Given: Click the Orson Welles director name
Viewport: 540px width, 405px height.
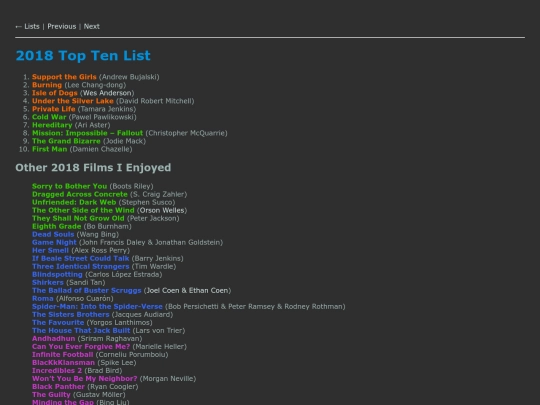Looking at the screenshot, I should 162,210.
